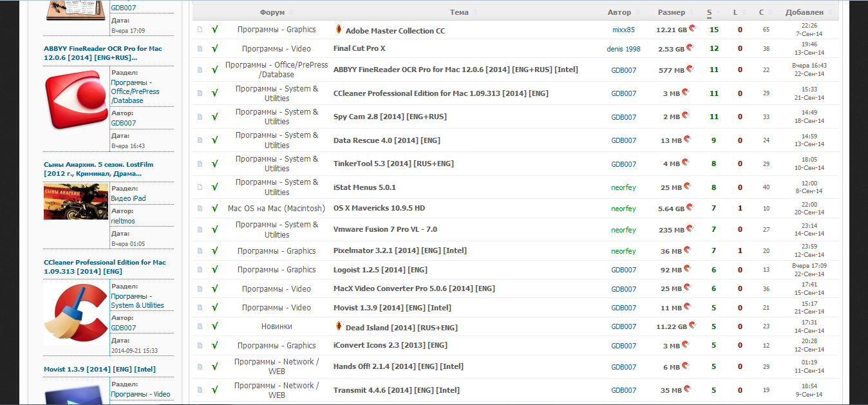Click the added date 13-Сен-14 for Final Cut Pro X
The image size is (868, 405).
(809, 53)
